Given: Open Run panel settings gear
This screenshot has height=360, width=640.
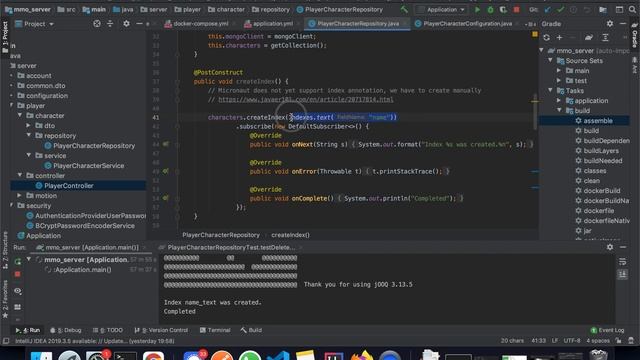Looking at the screenshot, I should point(610,247).
